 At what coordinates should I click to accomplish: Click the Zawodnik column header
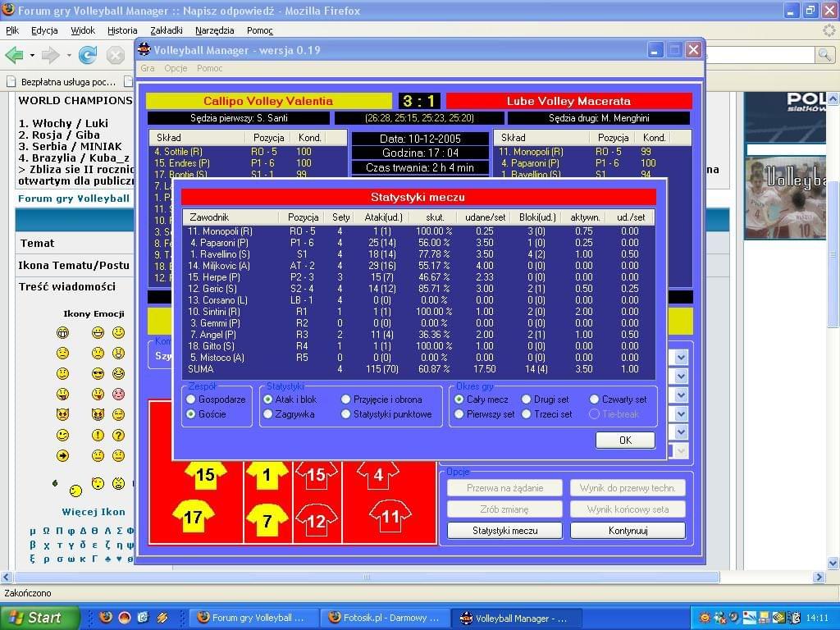click(x=209, y=217)
